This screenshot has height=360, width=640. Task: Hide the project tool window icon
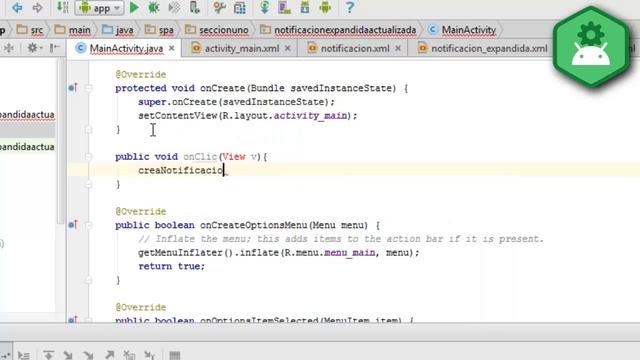[x=54, y=48]
